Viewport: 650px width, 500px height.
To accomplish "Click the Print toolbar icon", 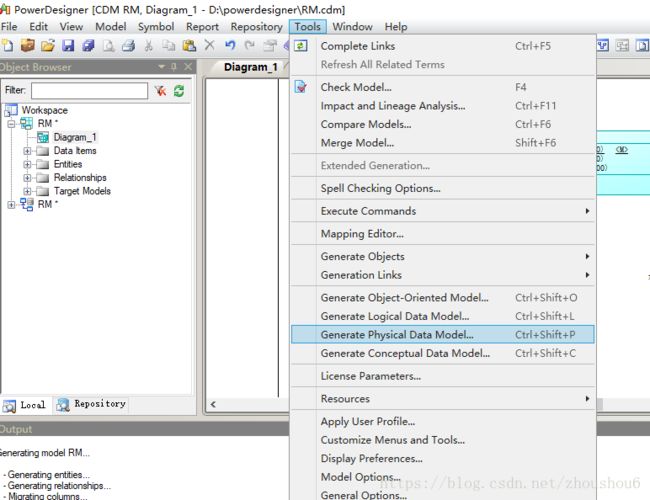I will point(128,45).
